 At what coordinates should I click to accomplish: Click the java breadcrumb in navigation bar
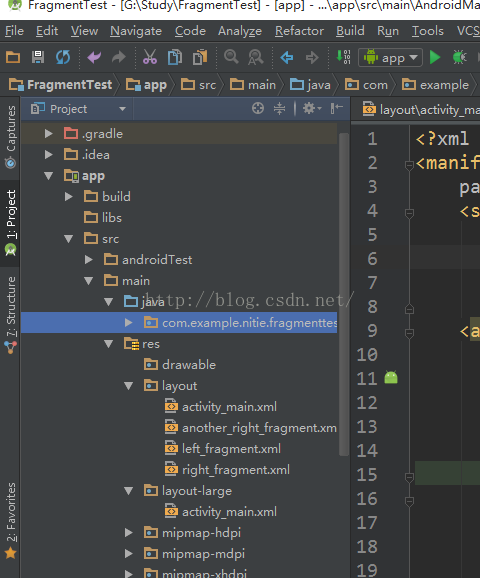click(310, 85)
